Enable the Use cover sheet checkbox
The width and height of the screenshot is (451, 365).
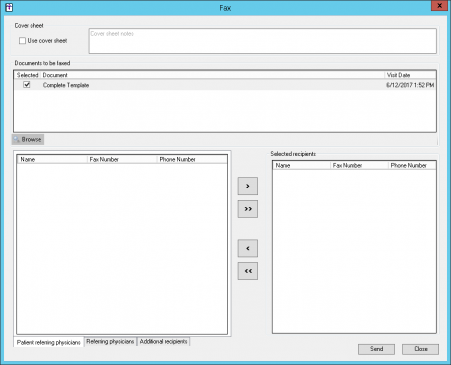(22, 41)
